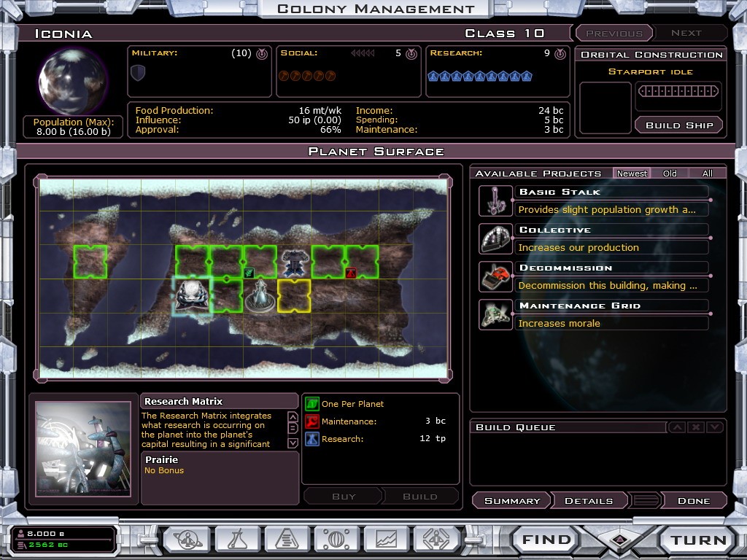Pick the Maintenance Grid project icon
The width and height of the screenshot is (747, 560).
click(x=495, y=314)
